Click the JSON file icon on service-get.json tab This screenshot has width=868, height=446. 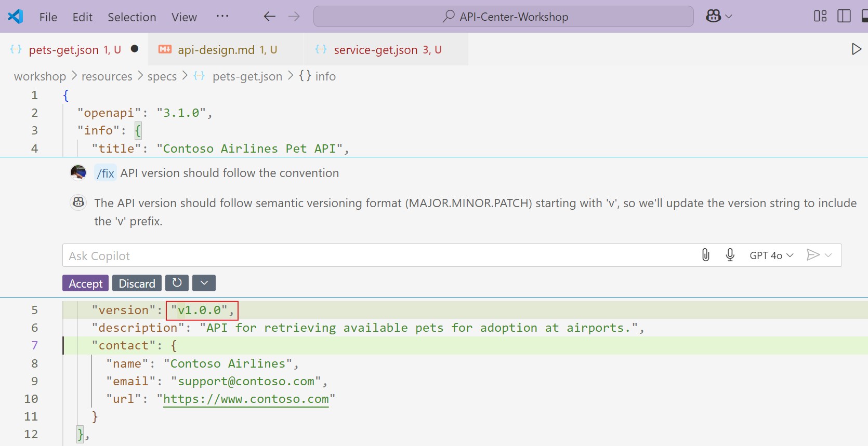pos(321,49)
